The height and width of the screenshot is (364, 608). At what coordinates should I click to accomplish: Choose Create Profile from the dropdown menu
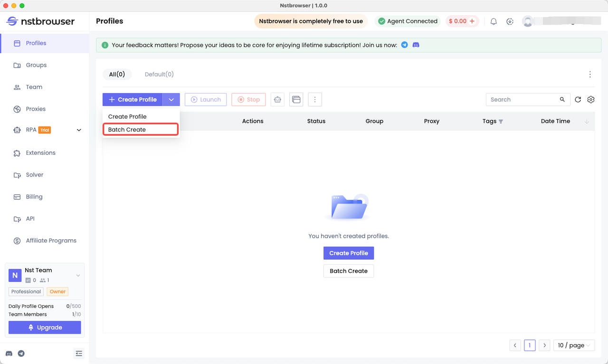point(141,117)
